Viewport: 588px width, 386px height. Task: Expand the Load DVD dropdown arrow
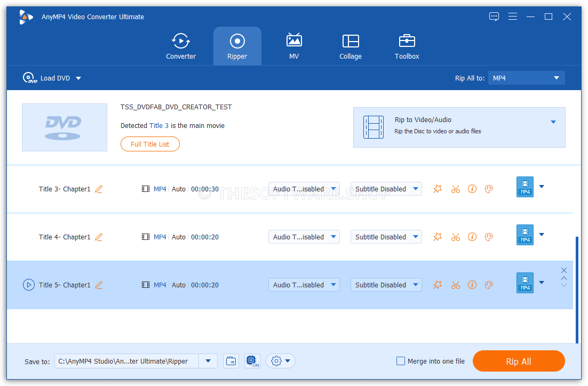78,78
